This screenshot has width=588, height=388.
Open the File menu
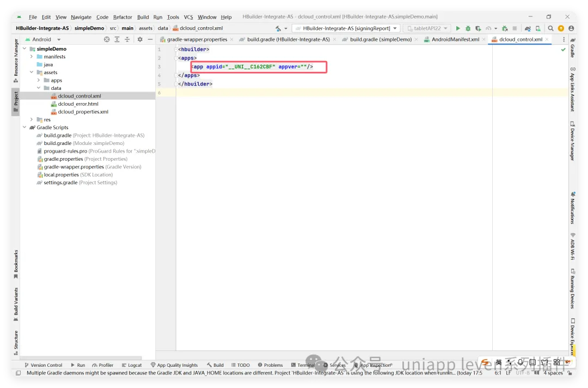click(33, 17)
